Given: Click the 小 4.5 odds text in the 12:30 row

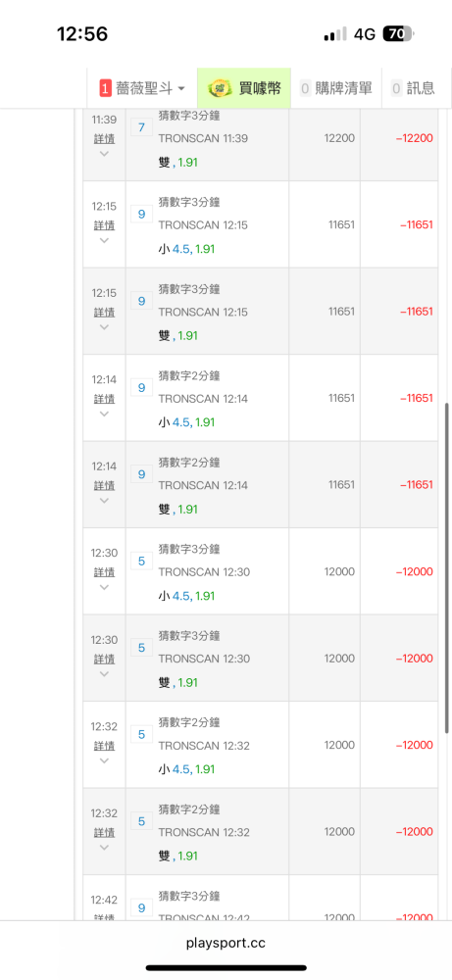Looking at the screenshot, I should point(175,596).
